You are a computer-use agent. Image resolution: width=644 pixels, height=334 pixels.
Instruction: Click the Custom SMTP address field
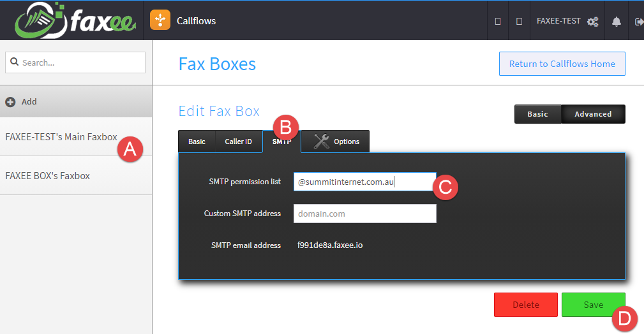(x=364, y=214)
